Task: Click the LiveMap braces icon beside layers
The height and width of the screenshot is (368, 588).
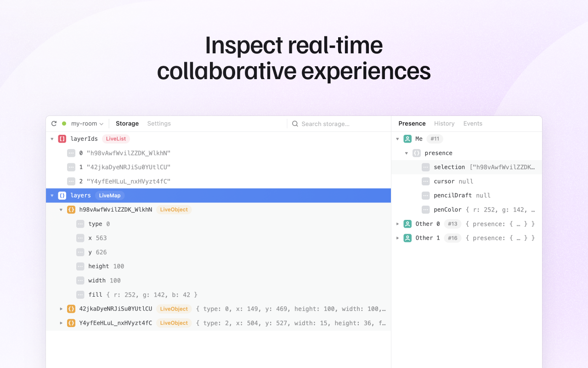Action: pos(62,195)
